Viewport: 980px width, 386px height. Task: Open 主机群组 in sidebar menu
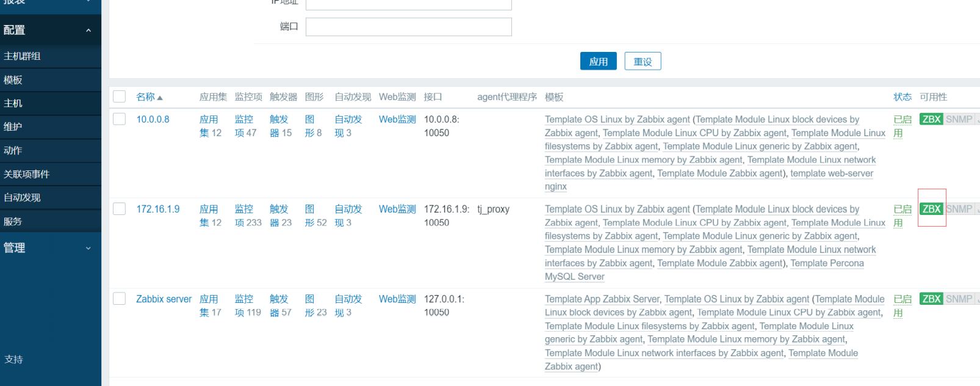[x=51, y=56]
